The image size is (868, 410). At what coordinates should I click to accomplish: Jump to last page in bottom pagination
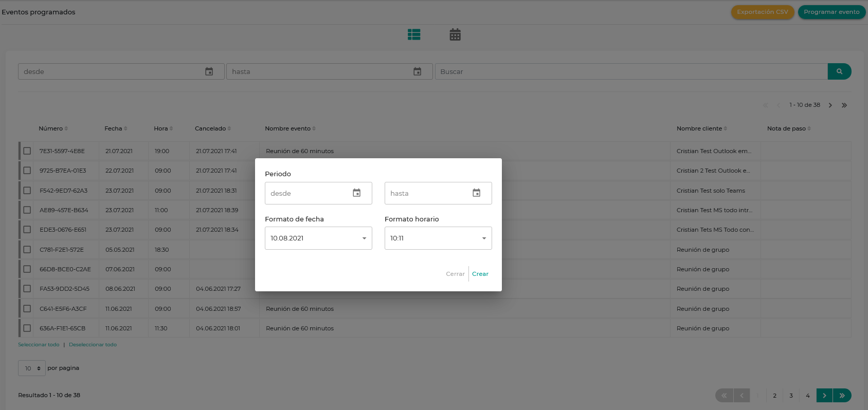[842, 395]
